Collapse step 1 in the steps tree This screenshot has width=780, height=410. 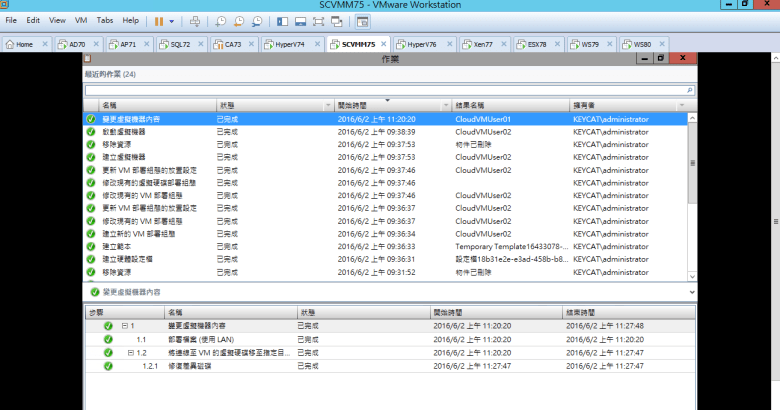click(x=124, y=326)
